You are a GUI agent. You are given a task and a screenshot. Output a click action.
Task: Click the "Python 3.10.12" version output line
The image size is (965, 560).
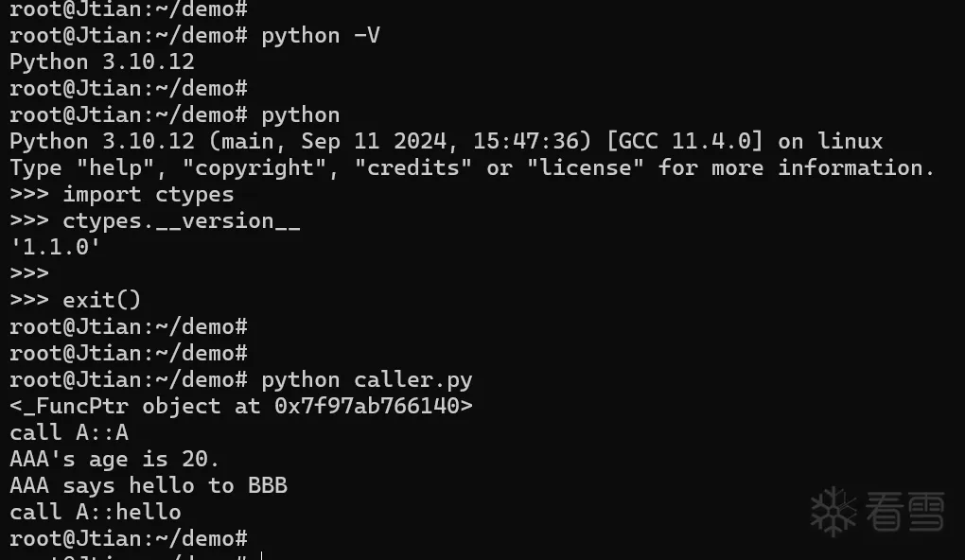pyautogui.click(x=102, y=62)
